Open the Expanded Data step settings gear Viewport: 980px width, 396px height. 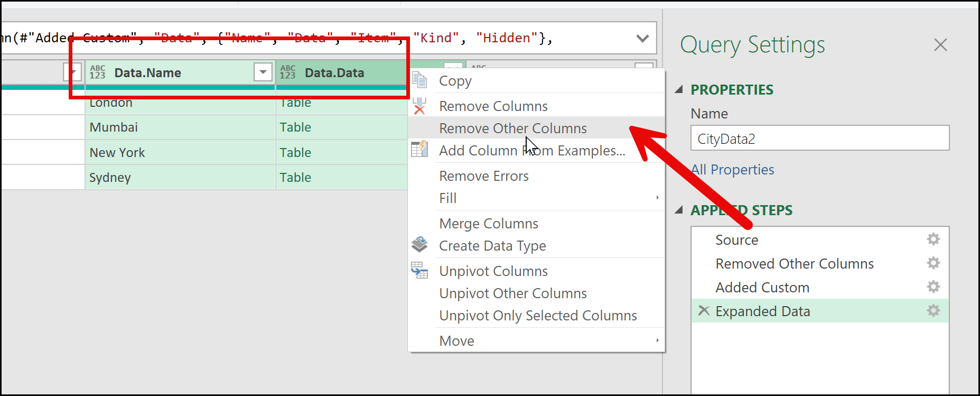(x=933, y=311)
